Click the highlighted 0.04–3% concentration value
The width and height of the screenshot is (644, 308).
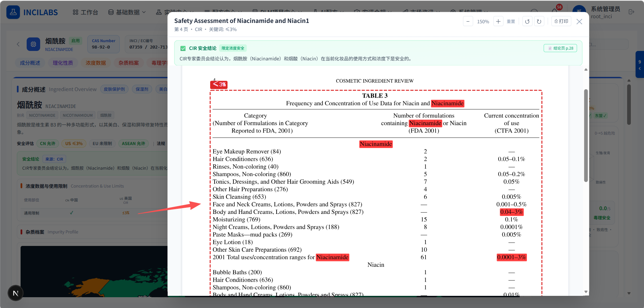coord(511,212)
